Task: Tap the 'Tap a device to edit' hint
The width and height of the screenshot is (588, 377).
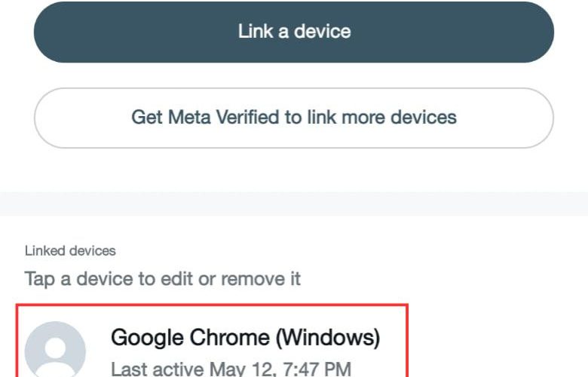Action: (x=162, y=279)
